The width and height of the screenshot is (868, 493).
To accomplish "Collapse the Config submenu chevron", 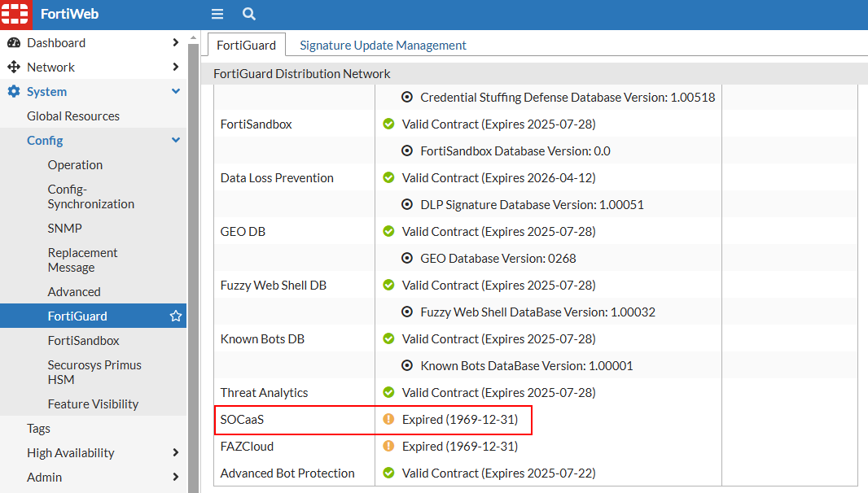I will point(176,141).
